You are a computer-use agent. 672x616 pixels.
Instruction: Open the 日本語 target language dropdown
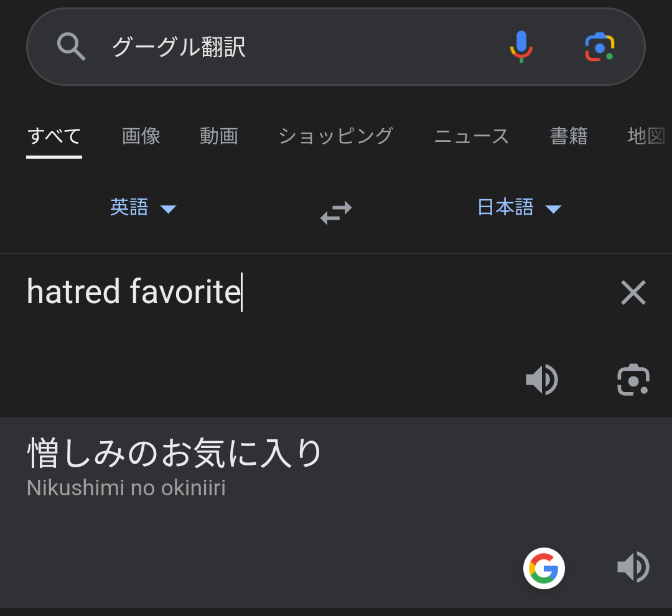point(520,207)
